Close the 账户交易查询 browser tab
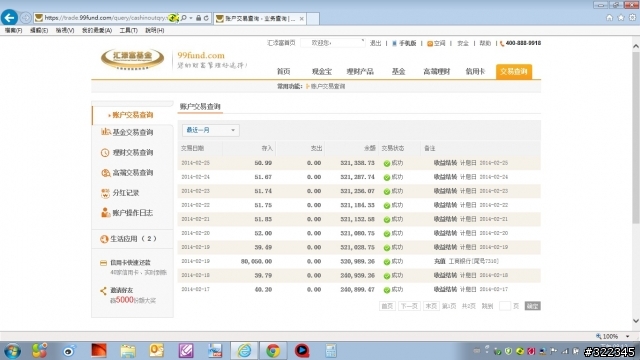Viewport: 640px width, 360px height. 302,19
